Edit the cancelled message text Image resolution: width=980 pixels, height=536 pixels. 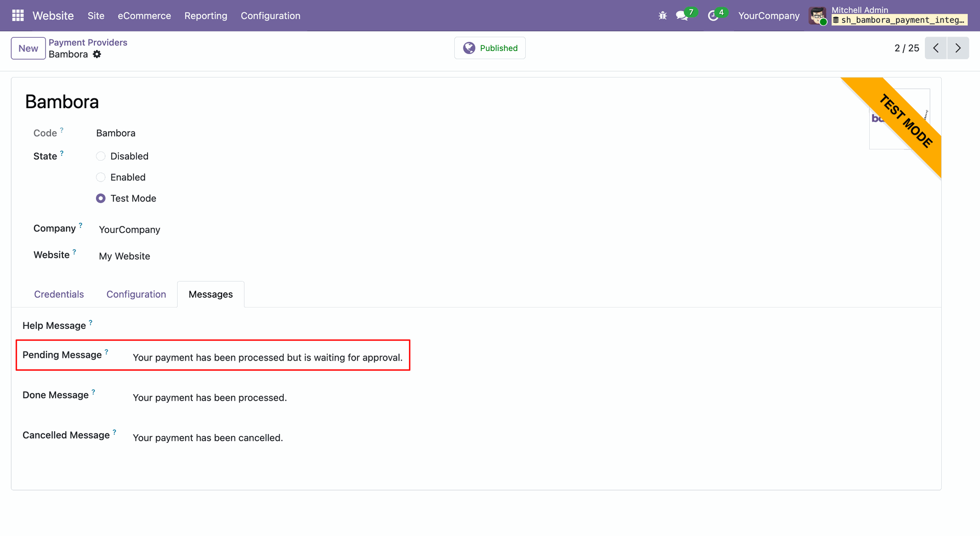[208, 438]
